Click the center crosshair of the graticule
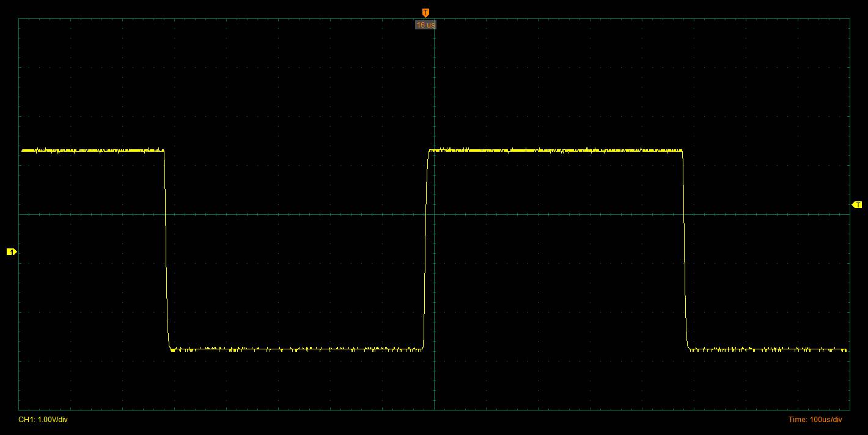The height and width of the screenshot is (435, 868). [x=434, y=214]
